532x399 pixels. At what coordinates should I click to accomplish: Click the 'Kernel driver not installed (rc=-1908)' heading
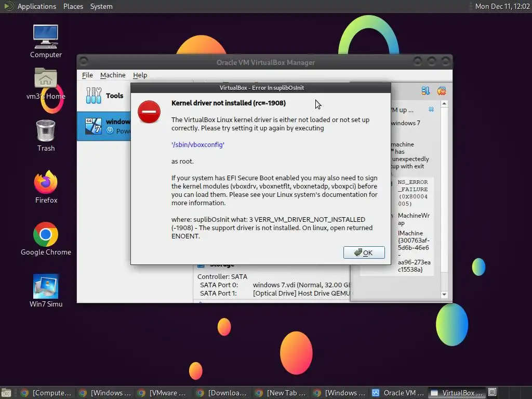(x=229, y=103)
